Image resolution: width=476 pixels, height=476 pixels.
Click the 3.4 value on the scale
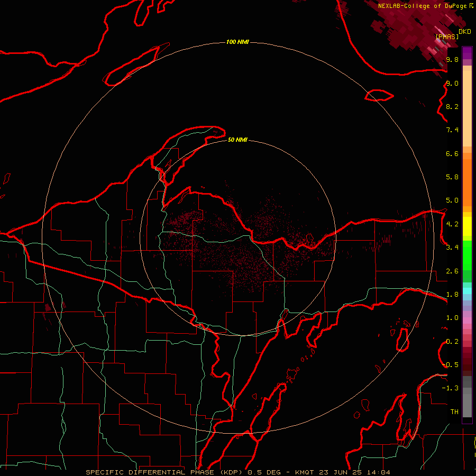452,248
